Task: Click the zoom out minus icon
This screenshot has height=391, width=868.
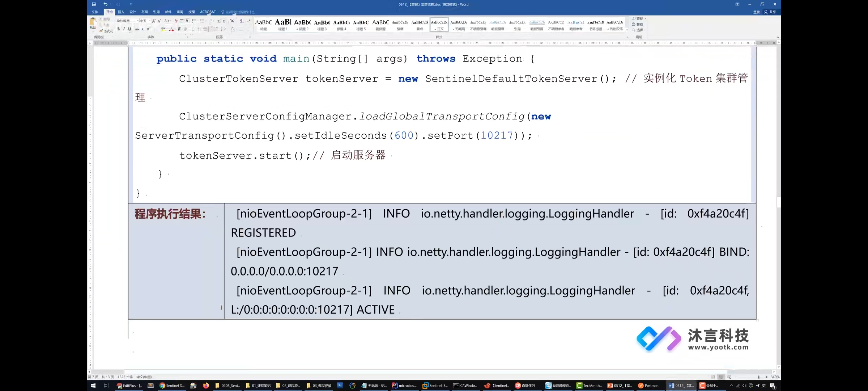Action: (x=735, y=377)
